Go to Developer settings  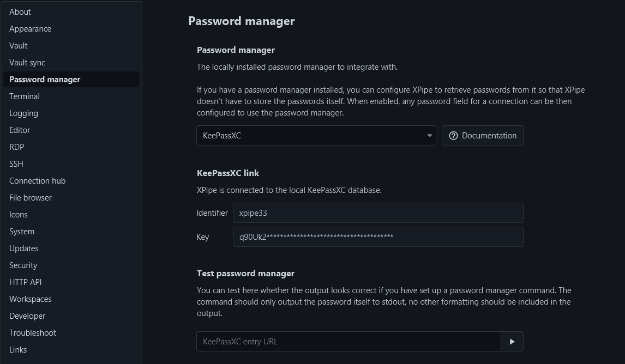(x=71, y=316)
